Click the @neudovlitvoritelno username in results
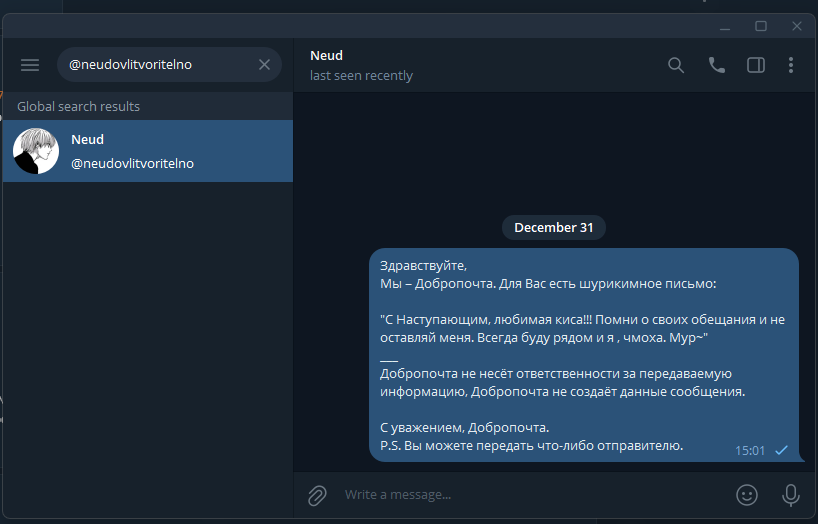This screenshot has width=818, height=524. [x=132, y=163]
